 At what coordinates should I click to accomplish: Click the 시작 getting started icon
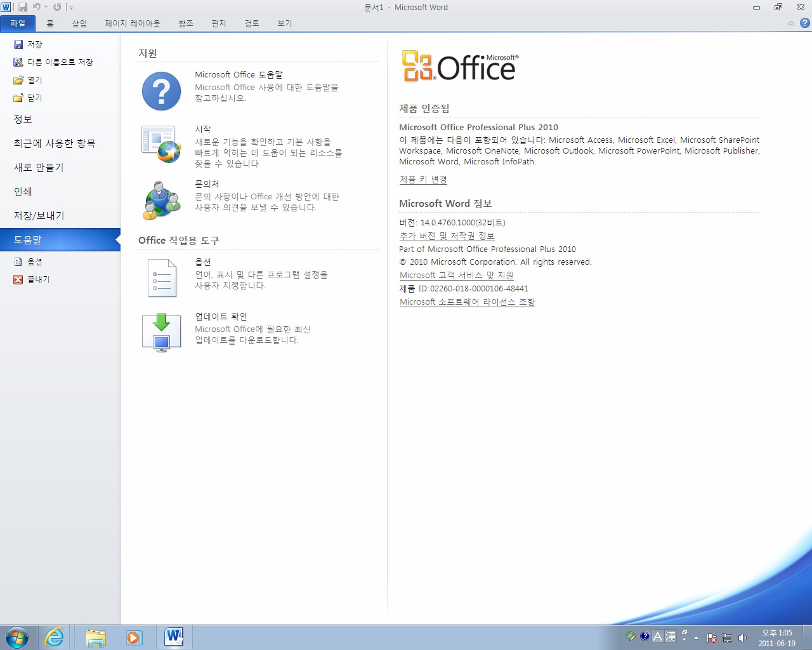[x=161, y=144]
